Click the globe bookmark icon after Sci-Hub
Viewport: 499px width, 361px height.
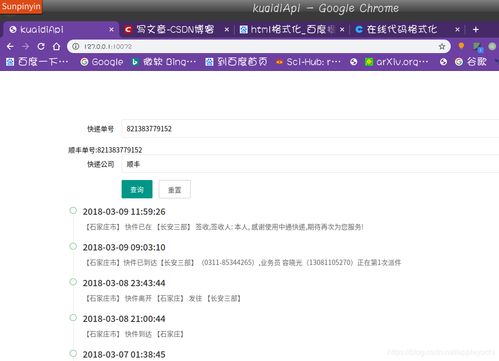pos(354,62)
